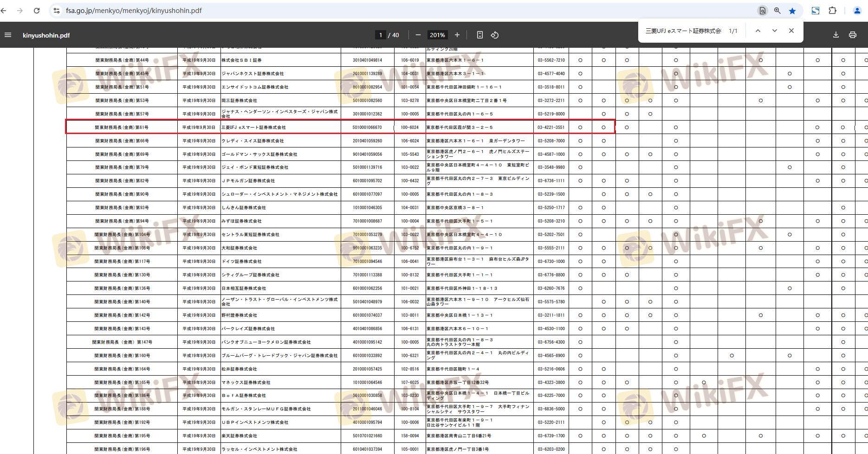This screenshot has width=868, height=454.
Task: Click the 1/1 match count in find bar
Action: 733,31
